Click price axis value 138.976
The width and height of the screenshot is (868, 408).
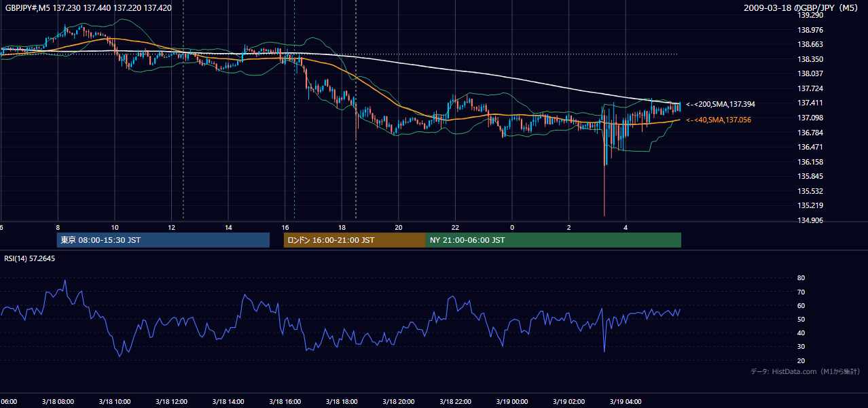point(811,30)
